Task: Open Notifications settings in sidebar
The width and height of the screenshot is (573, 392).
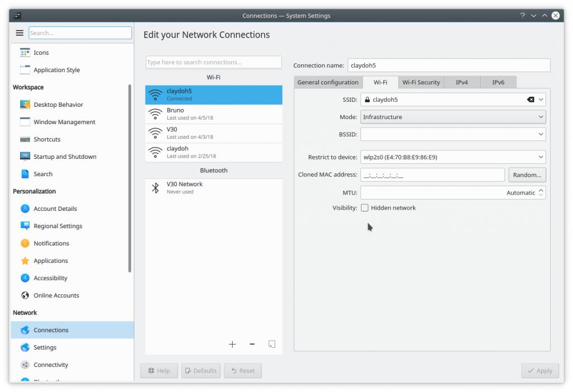Action: [51, 243]
